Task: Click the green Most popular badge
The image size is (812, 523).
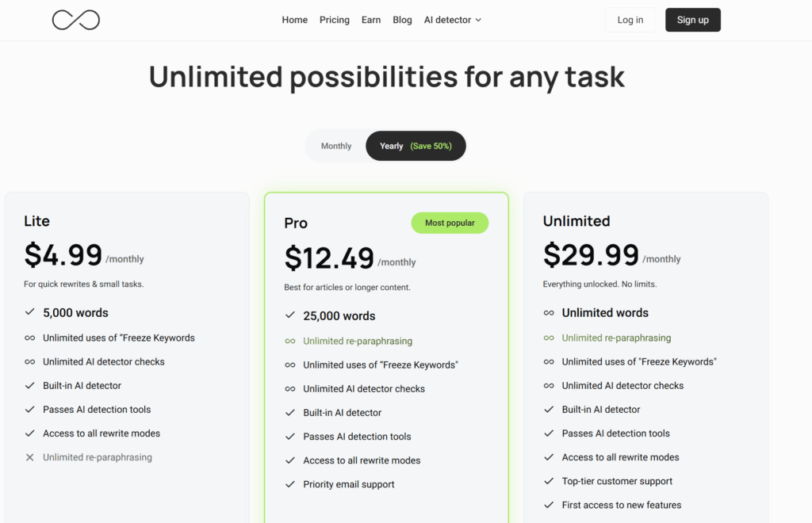Action: (x=450, y=223)
